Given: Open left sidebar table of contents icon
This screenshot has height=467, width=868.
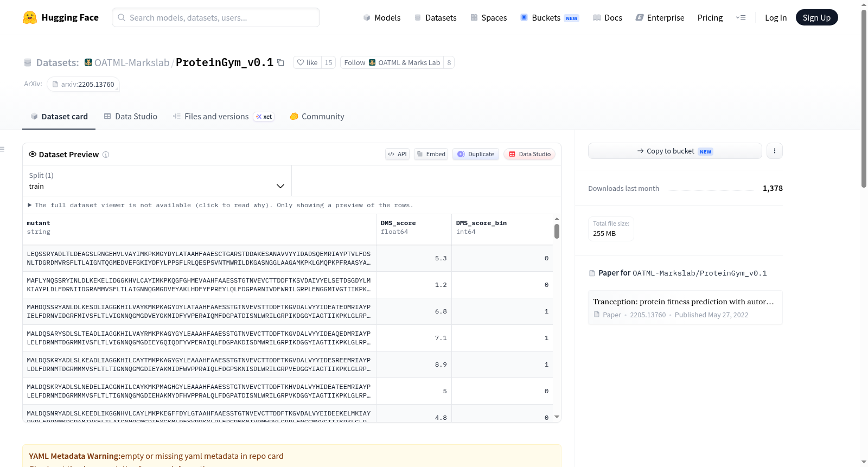Looking at the screenshot, I should pos(2,149).
